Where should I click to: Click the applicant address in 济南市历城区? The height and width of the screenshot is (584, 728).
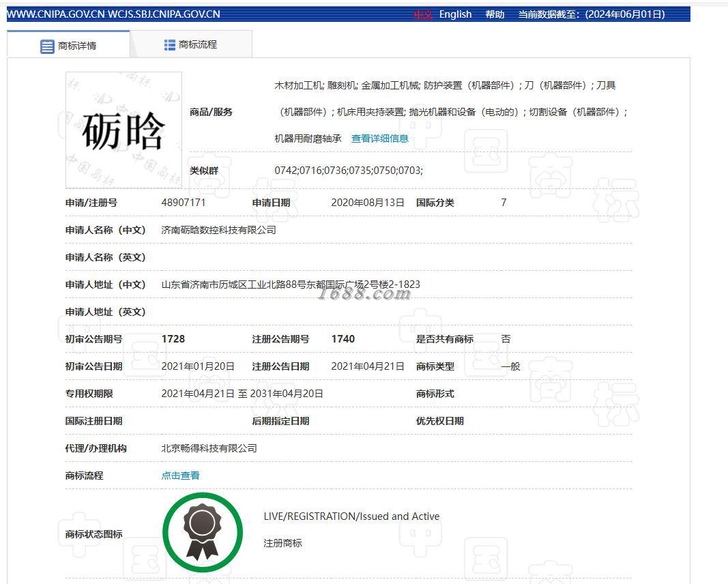(x=291, y=284)
